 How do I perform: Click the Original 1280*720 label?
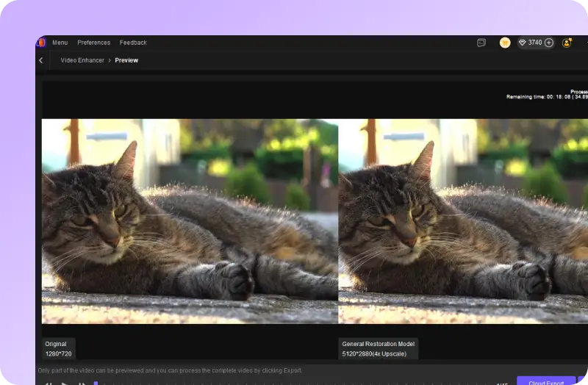[59, 349]
